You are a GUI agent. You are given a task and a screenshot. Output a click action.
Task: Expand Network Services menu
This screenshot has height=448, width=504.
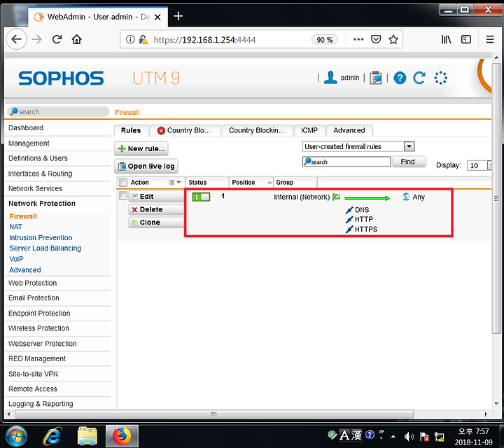36,188
